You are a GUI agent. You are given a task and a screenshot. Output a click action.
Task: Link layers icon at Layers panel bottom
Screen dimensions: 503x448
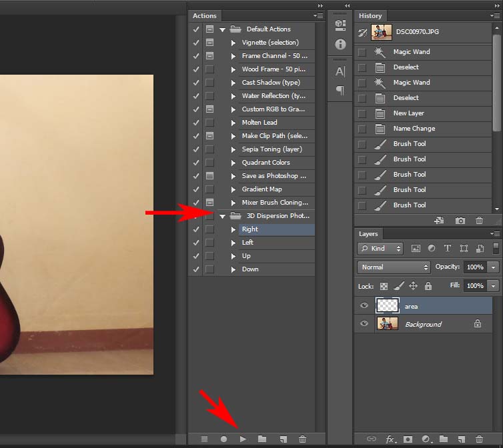(x=371, y=439)
